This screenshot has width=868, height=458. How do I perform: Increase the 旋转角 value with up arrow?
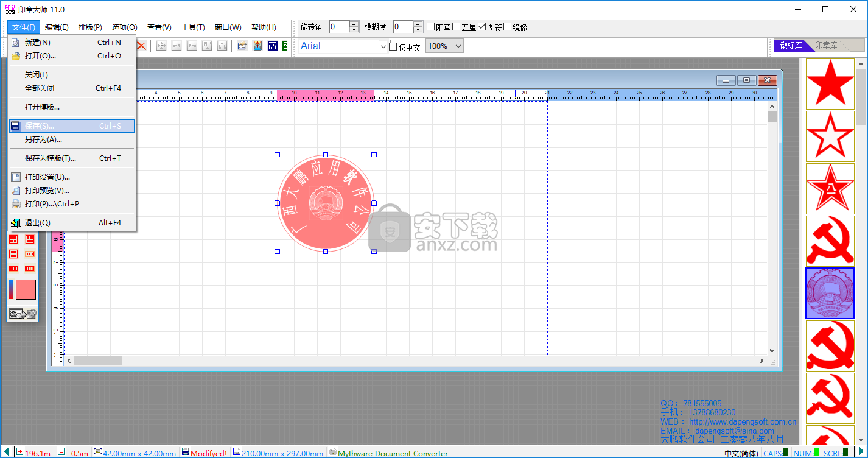[x=354, y=24]
